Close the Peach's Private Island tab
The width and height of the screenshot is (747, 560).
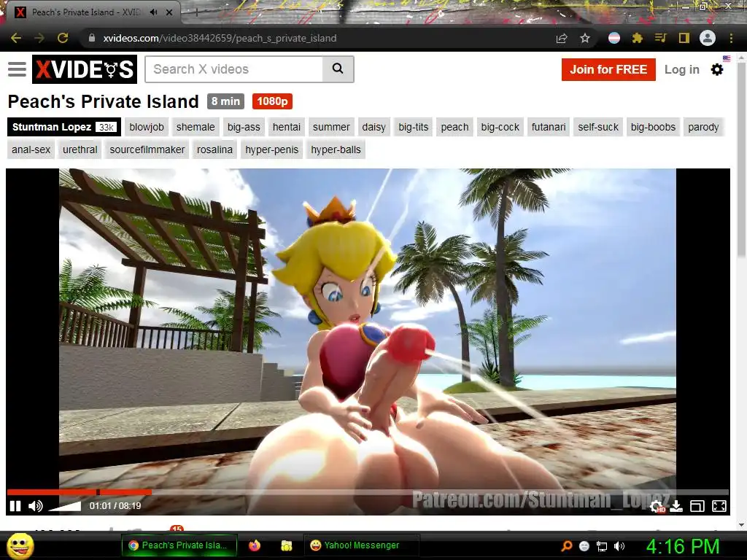[x=169, y=12]
